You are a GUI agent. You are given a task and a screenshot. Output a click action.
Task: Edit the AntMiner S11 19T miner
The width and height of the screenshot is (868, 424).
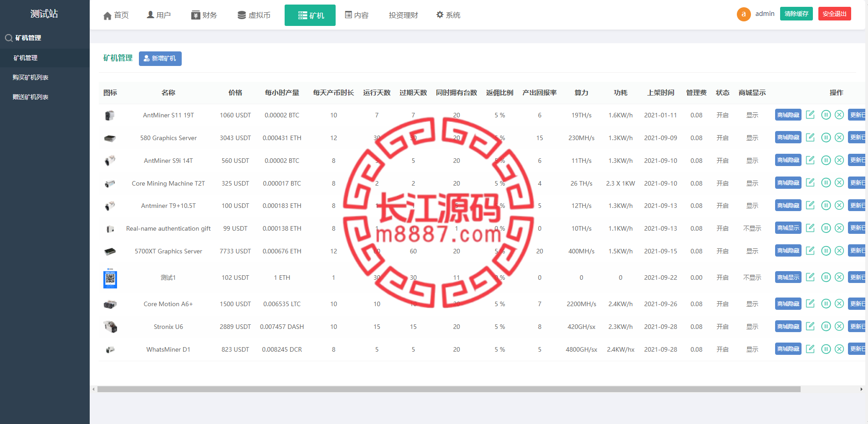810,115
